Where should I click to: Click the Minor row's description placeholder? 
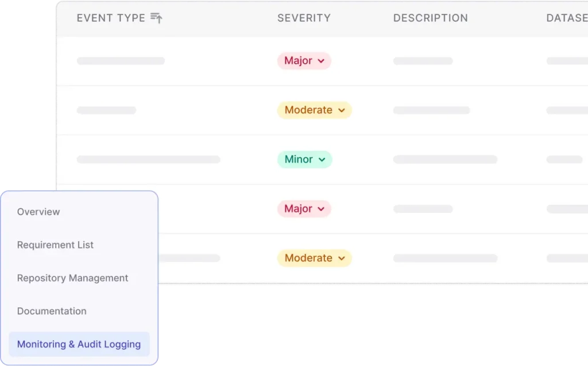(x=445, y=160)
